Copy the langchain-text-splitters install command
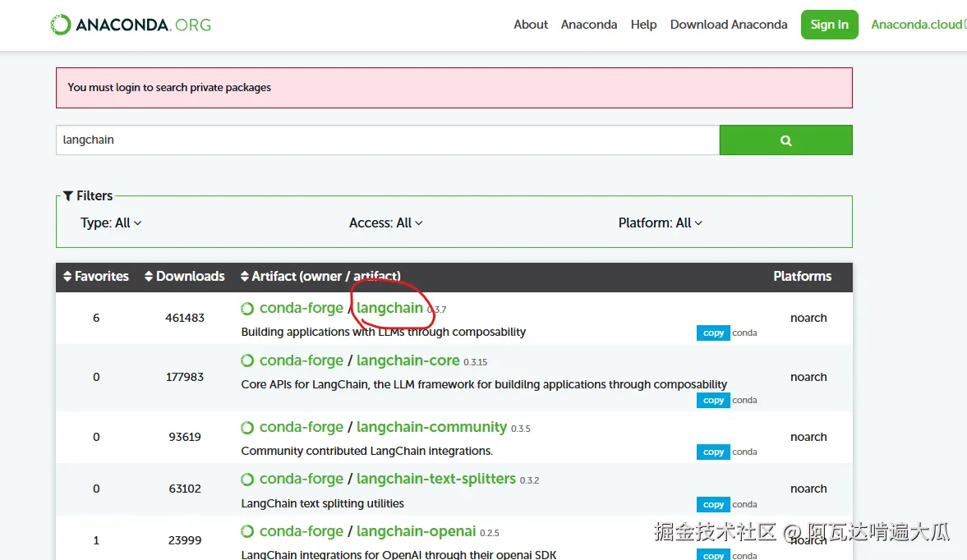This screenshot has width=967, height=560. point(713,504)
